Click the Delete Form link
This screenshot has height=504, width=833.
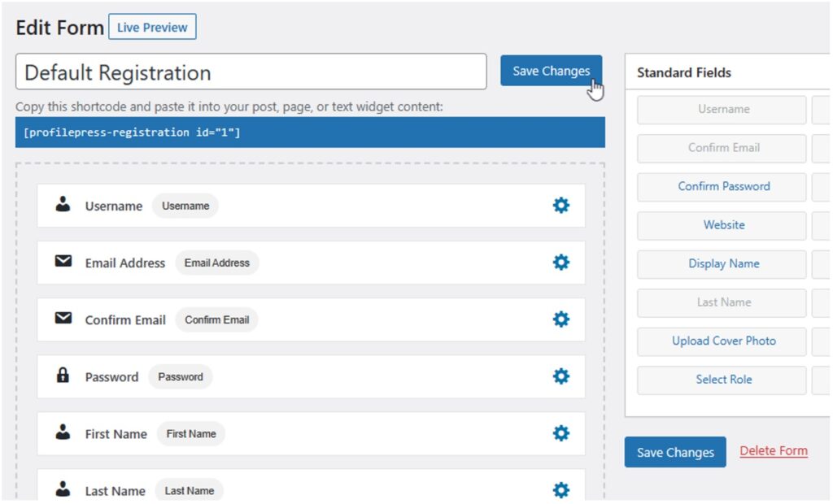coord(774,451)
